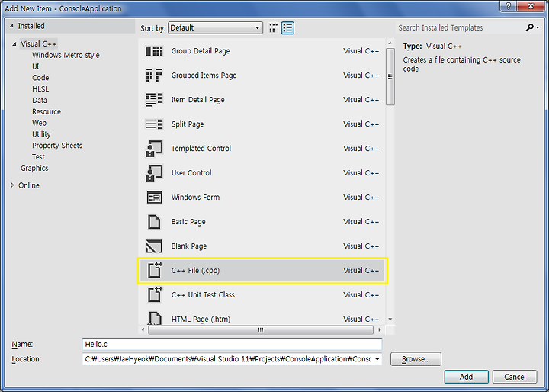The image size is (549, 392).
Task: Click the Blank Page icon
Action: pyautogui.click(x=154, y=246)
